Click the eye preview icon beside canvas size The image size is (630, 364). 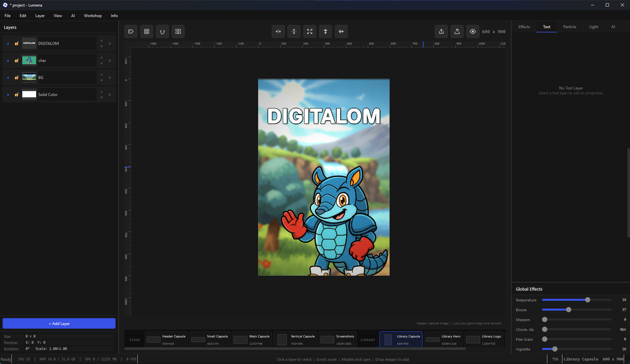472,31
